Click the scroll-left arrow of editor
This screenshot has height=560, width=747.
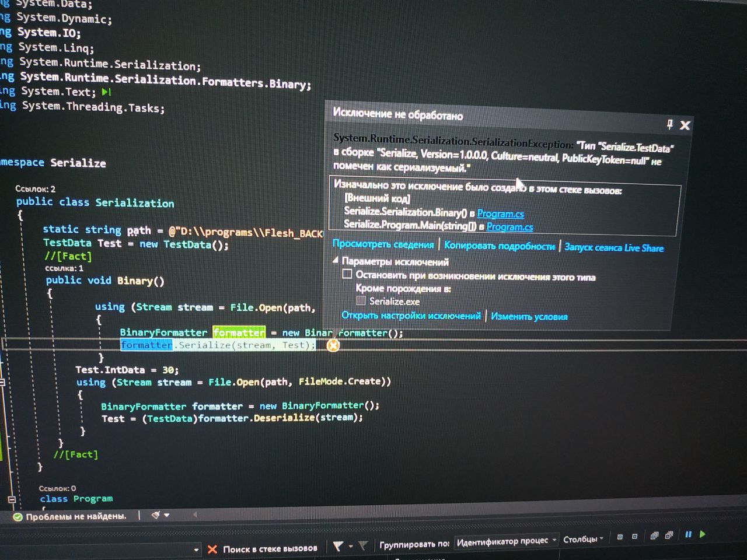(x=194, y=514)
